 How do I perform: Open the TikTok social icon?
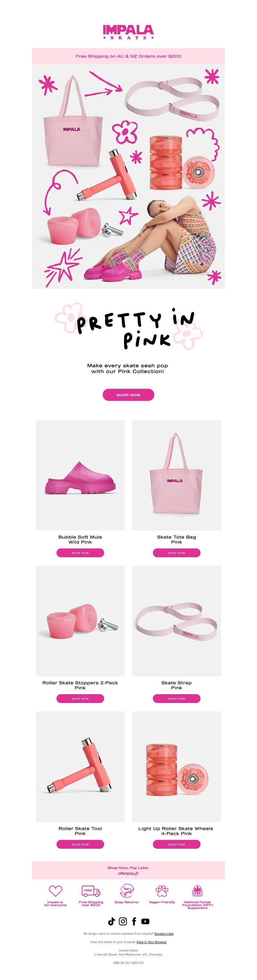[111, 921]
